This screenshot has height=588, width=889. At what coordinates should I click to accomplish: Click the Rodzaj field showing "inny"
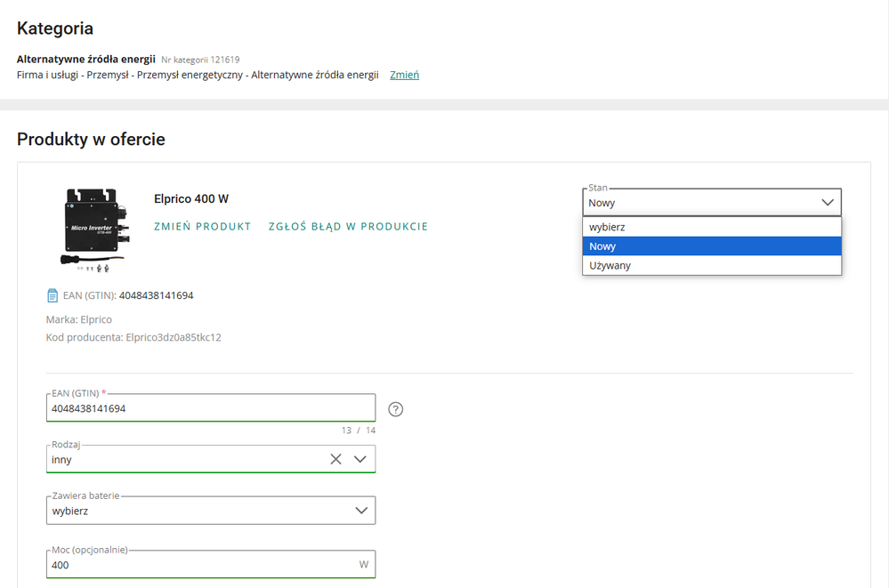[x=178, y=460]
